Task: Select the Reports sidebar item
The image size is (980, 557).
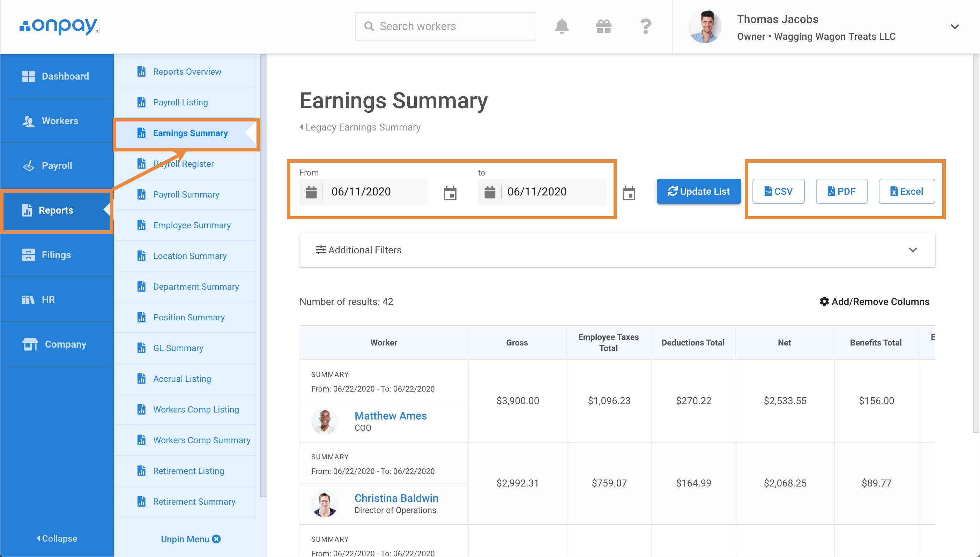Action: pyautogui.click(x=57, y=210)
